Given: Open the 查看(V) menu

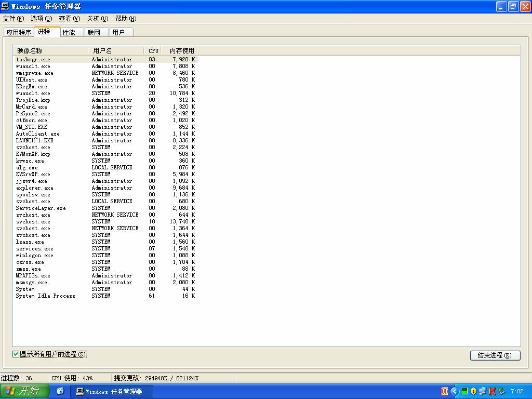Looking at the screenshot, I should pyautogui.click(x=70, y=18).
